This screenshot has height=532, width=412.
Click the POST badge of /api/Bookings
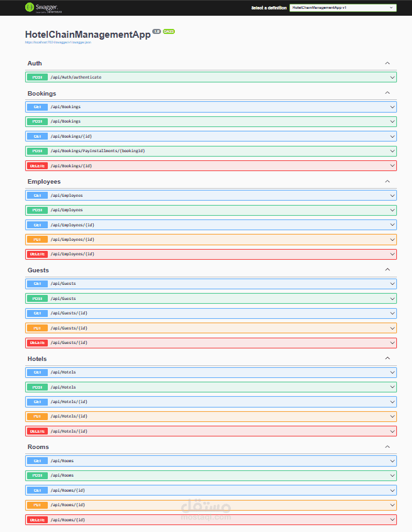point(37,121)
